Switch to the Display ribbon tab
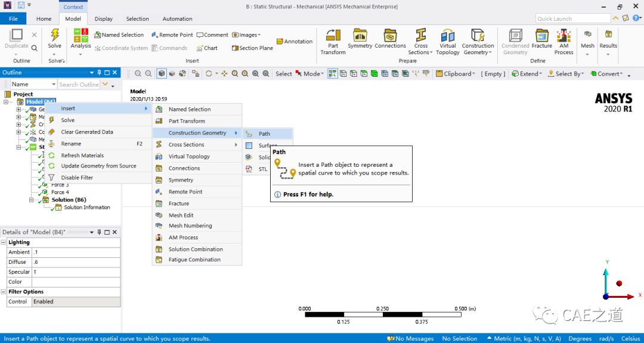Viewport: 644px width, 343px height. 103,18
